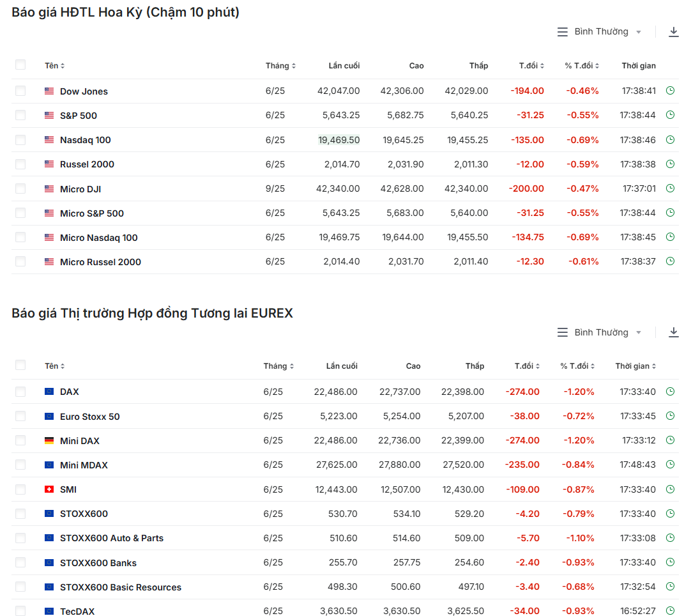Sort EUREX table by Tên
The width and height of the screenshot is (691, 616).
click(x=55, y=366)
